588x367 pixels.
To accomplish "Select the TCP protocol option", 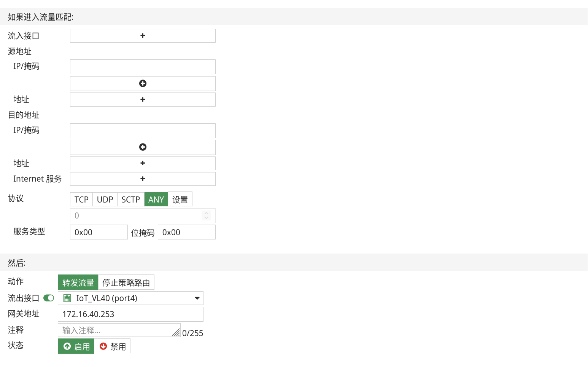I will coord(81,199).
